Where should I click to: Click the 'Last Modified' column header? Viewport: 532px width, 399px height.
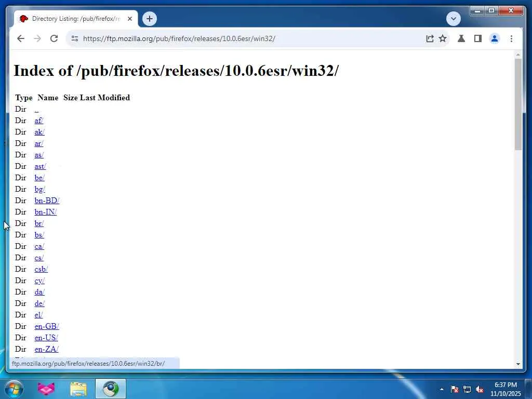click(105, 98)
